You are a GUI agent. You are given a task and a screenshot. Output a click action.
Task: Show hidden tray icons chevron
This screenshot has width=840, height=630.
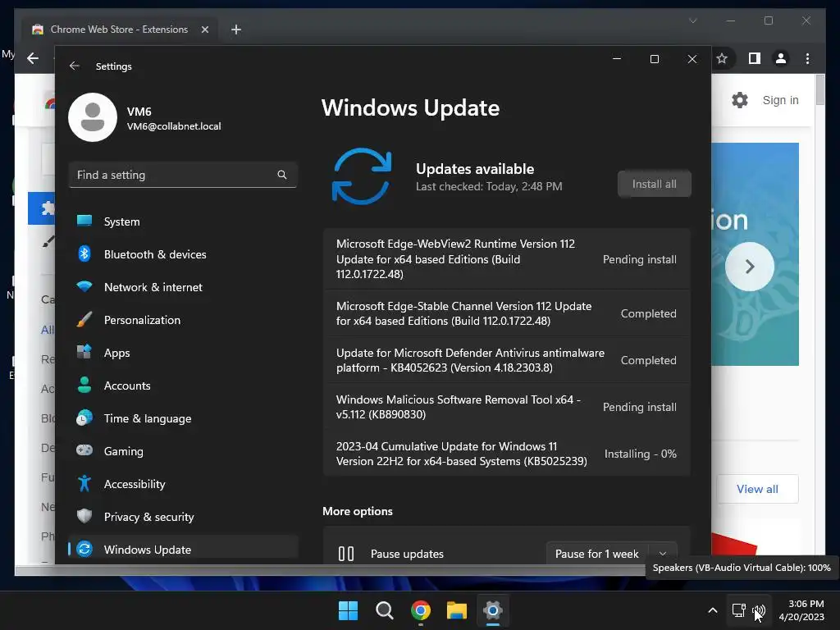pos(713,610)
